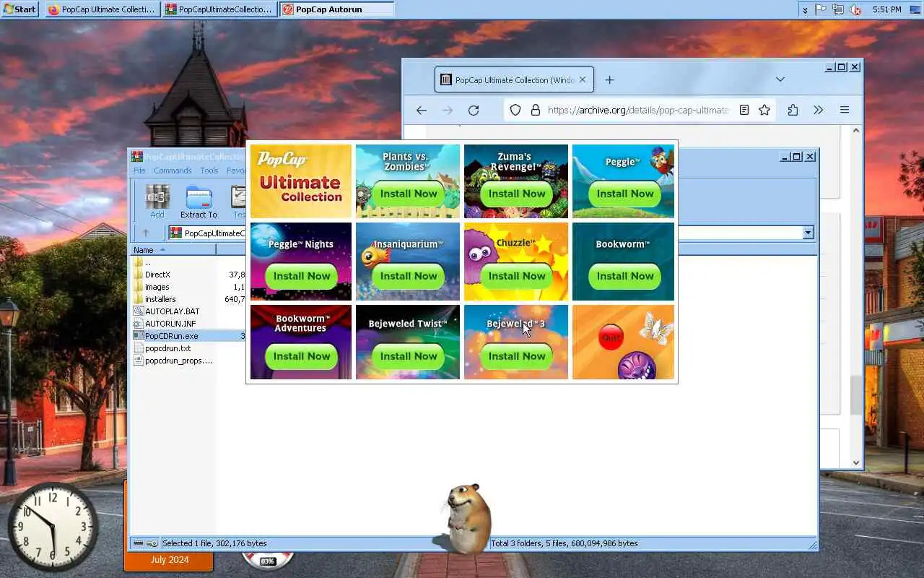Click the Test toolbar icon in WinRAR
Screen dimensions: 924x578
coord(239,202)
